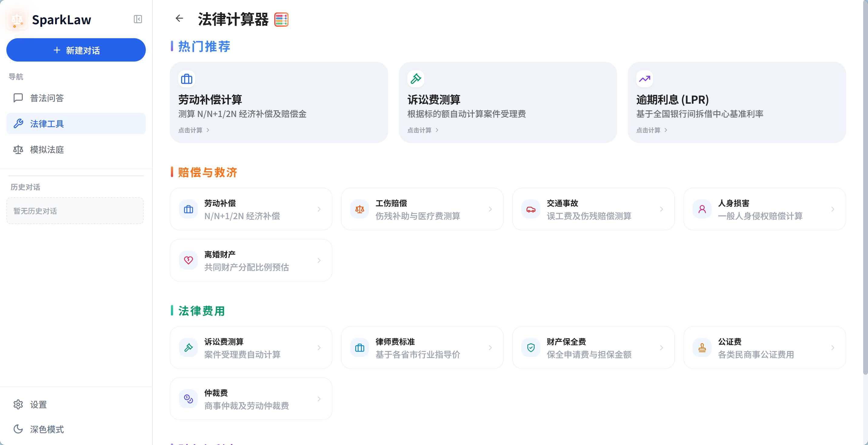Select 法律工具 in the sidebar
Screen dimensions: 868x445
point(76,123)
